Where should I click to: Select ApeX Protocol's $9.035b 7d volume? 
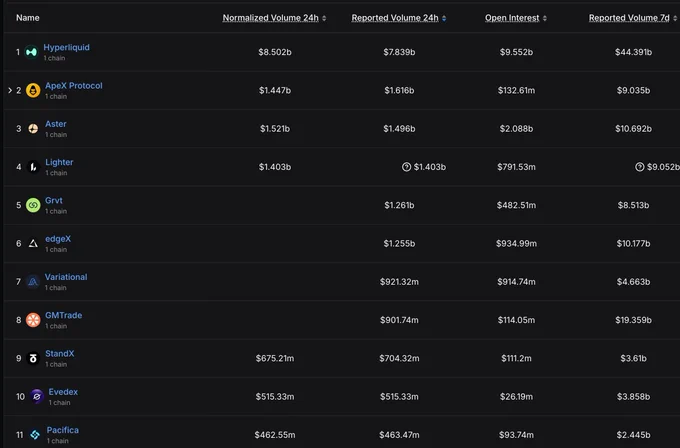[634, 90]
